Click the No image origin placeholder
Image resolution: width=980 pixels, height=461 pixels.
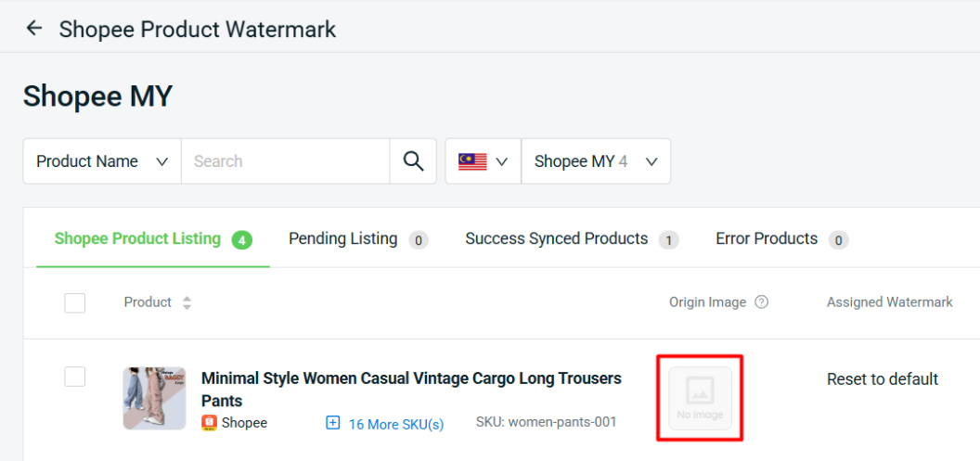700,399
